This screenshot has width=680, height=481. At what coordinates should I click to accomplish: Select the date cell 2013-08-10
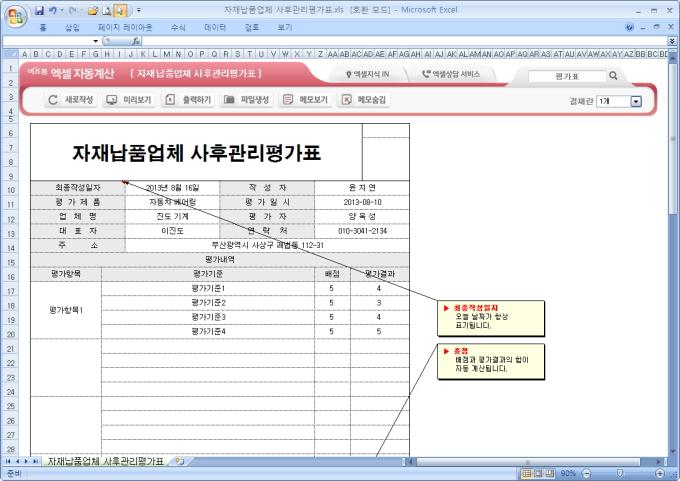pyautogui.click(x=362, y=202)
